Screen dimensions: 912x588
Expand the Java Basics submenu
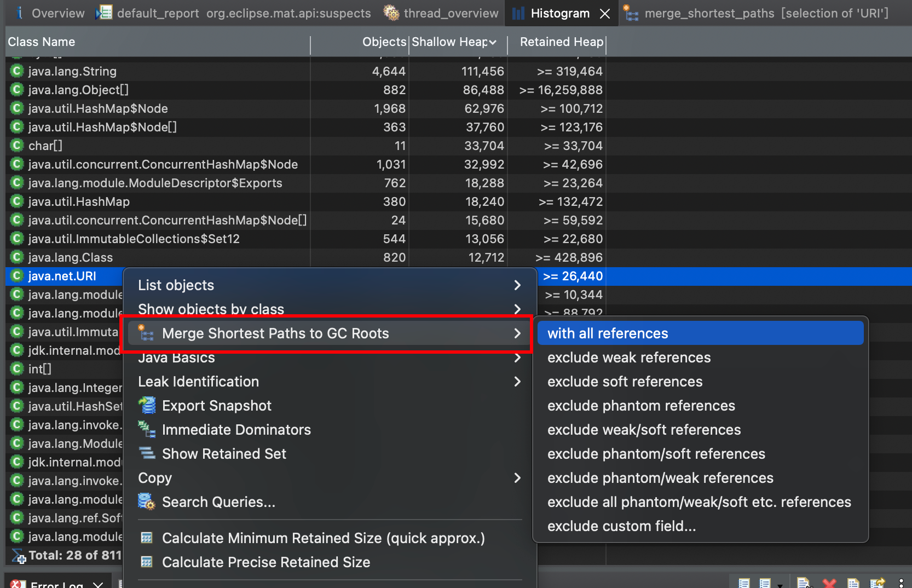click(330, 358)
